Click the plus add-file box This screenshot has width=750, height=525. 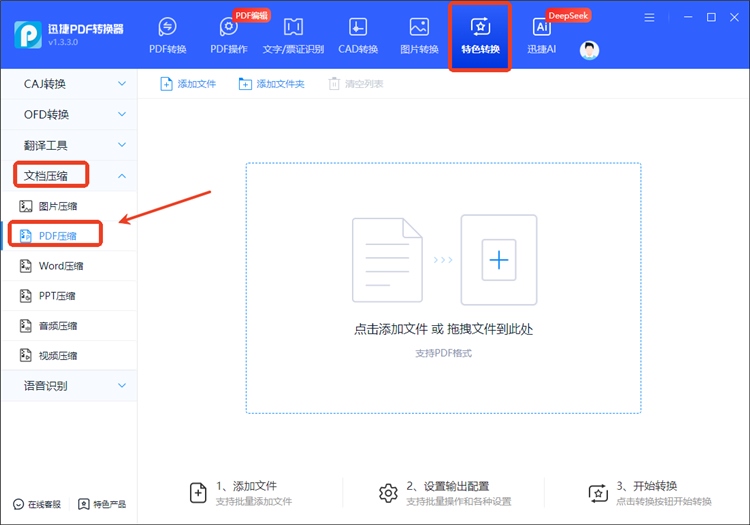(x=498, y=260)
